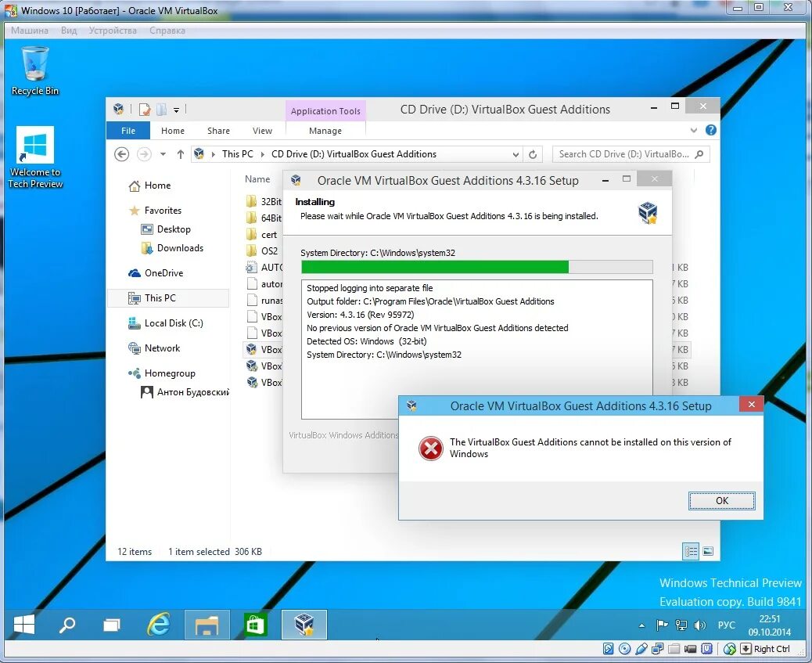The width and height of the screenshot is (812, 663).
Task: Open Manage tab under Application Tools
Action: point(325,131)
